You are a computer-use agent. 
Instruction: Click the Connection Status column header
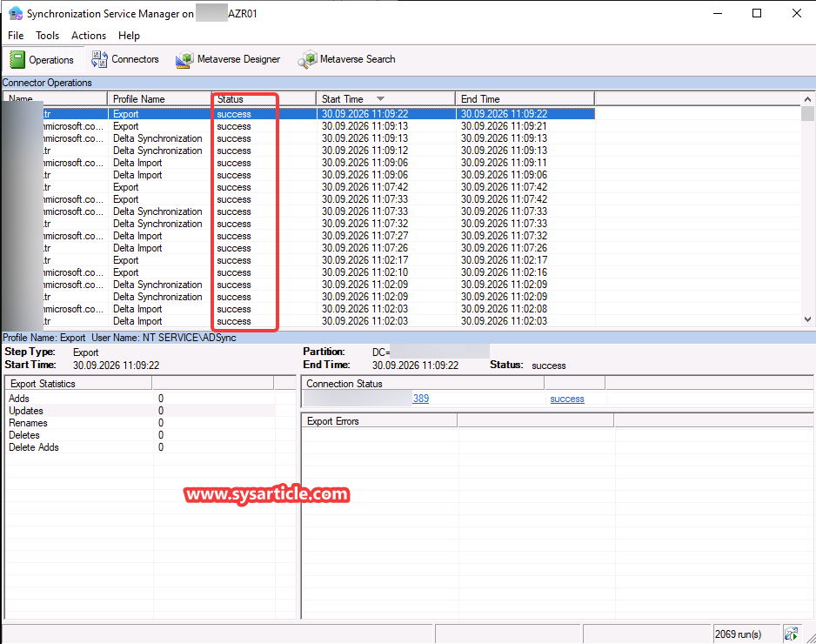[x=423, y=383]
